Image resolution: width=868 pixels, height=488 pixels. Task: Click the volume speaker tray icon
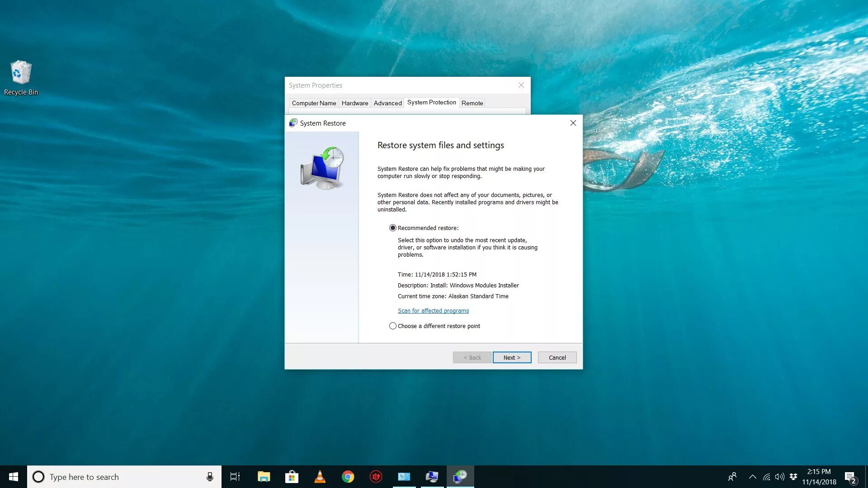coord(779,477)
